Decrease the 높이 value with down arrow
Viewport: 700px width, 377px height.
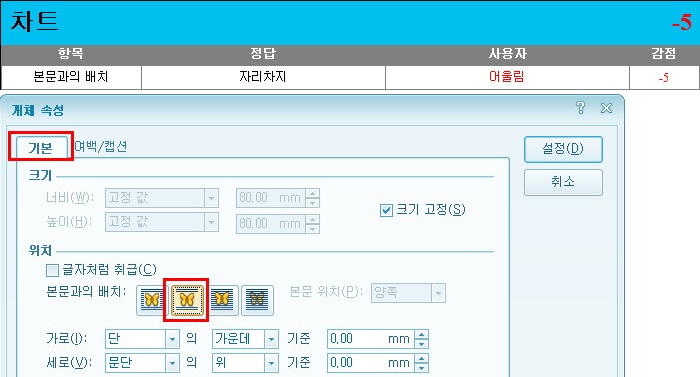tap(313, 228)
